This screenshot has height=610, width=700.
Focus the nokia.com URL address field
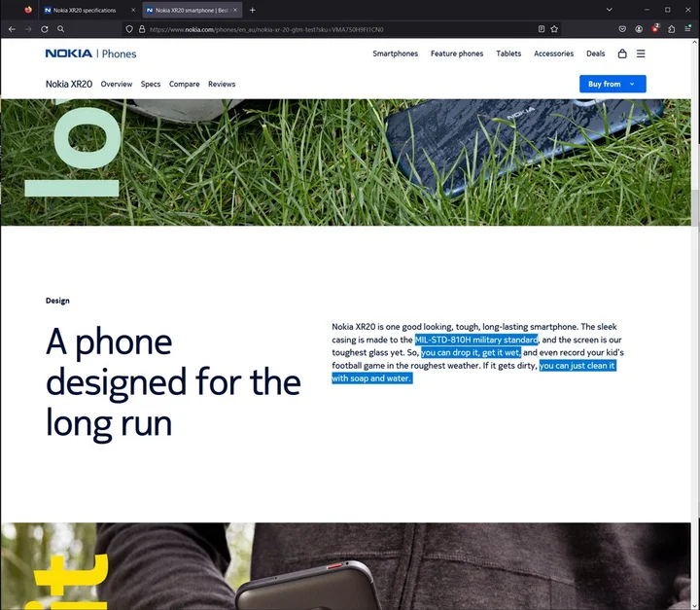coord(341,29)
